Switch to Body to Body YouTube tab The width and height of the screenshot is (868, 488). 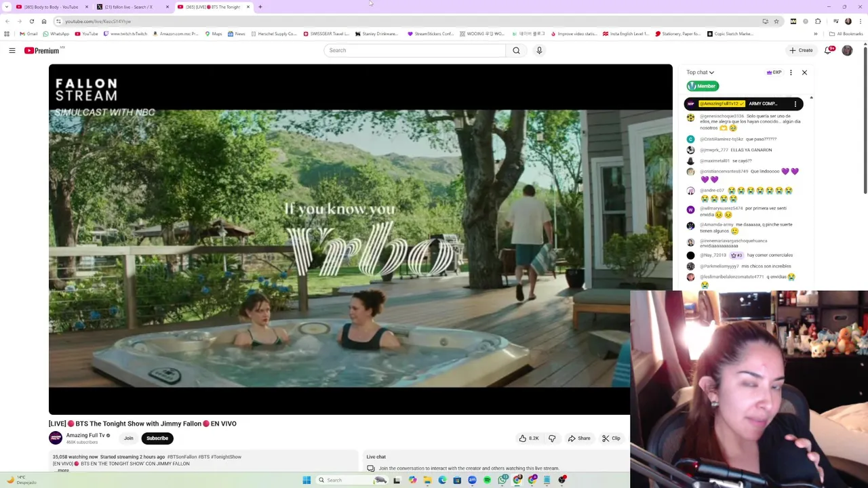[x=51, y=7]
